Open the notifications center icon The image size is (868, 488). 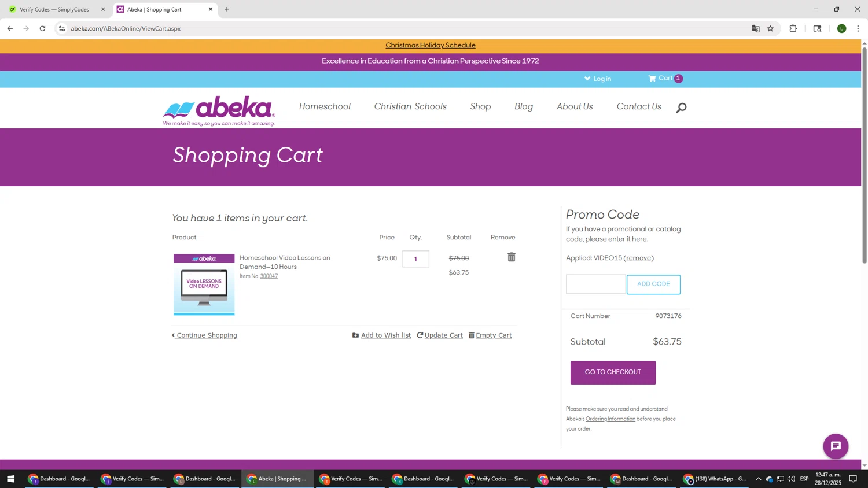point(853,479)
